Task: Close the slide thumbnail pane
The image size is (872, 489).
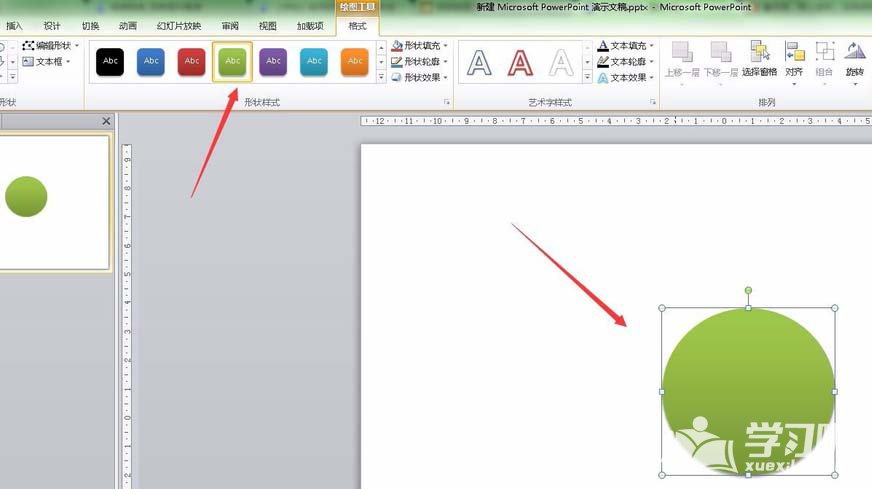Action: coord(107,121)
